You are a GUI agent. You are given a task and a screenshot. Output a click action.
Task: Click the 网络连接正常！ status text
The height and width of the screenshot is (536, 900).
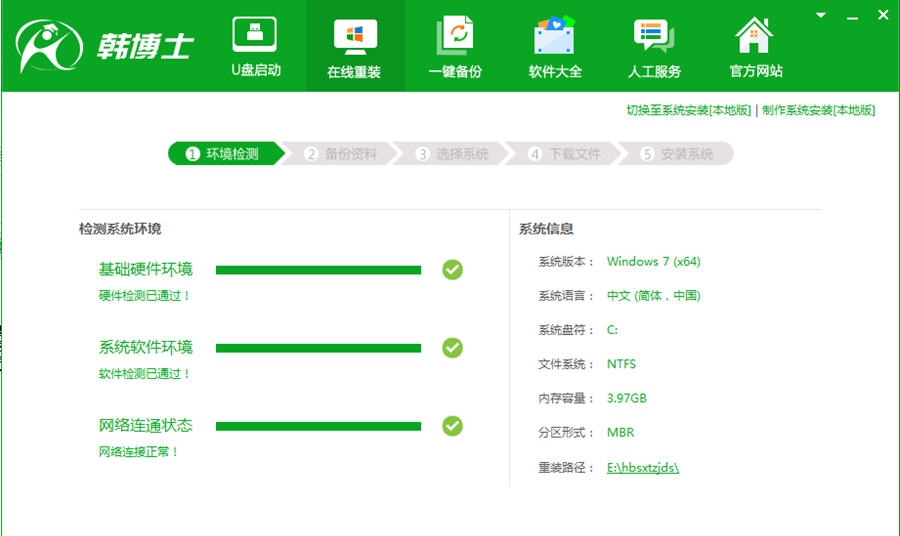click(138, 452)
